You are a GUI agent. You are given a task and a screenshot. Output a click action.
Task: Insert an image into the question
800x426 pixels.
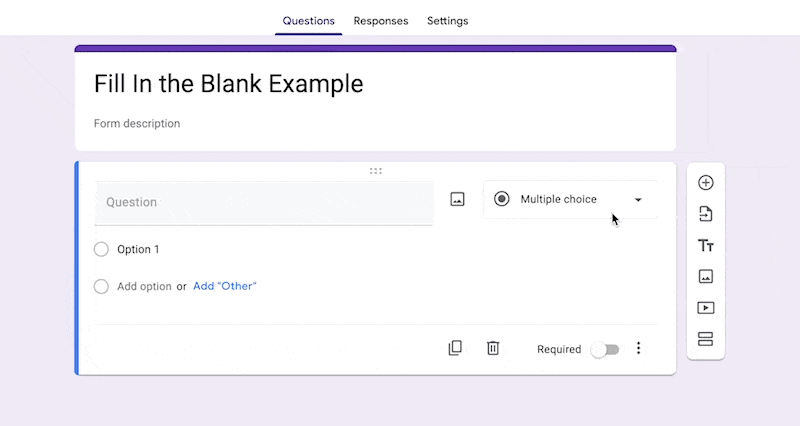coord(458,199)
